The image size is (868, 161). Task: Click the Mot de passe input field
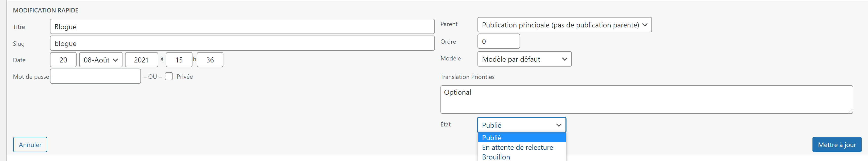tap(95, 76)
